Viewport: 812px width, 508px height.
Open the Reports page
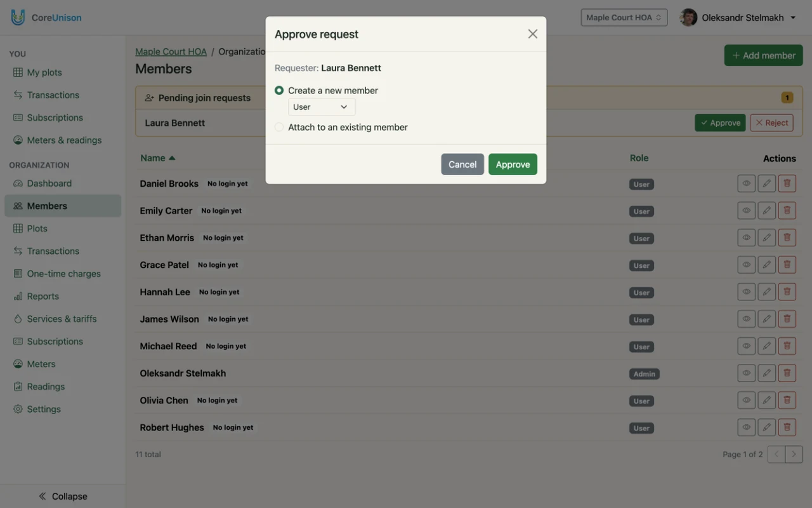(63, 297)
